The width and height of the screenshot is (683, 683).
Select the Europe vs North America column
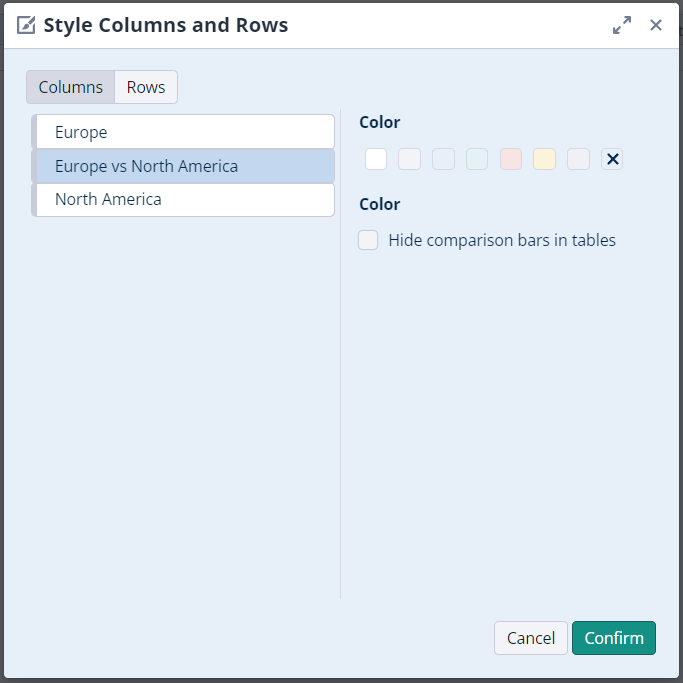185,166
